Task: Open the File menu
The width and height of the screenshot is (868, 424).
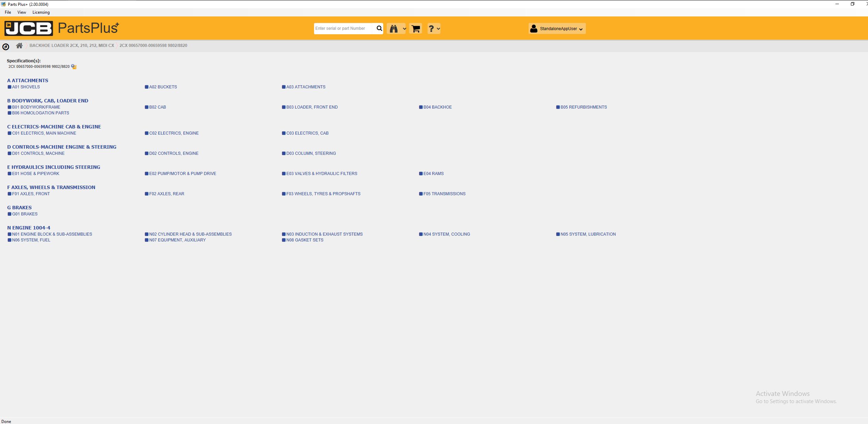Action: pos(8,12)
